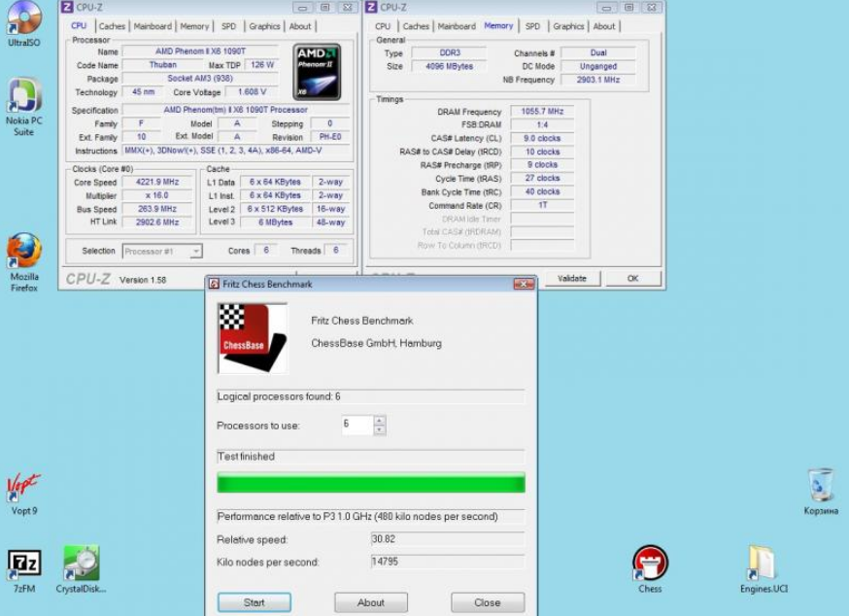Image resolution: width=849 pixels, height=616 pixels.
Task: Click the DRAM Frequency value 1055.7 MHz
Action: click(x=542, y=111)
